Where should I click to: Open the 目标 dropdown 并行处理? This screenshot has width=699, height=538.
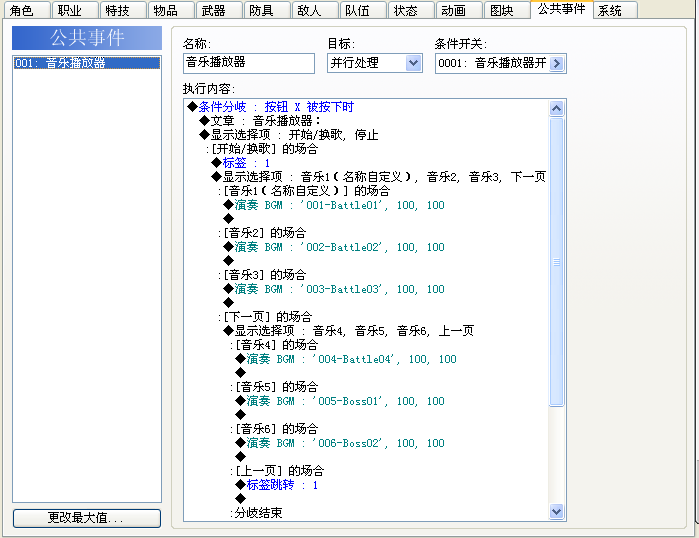tap(374, 63)
